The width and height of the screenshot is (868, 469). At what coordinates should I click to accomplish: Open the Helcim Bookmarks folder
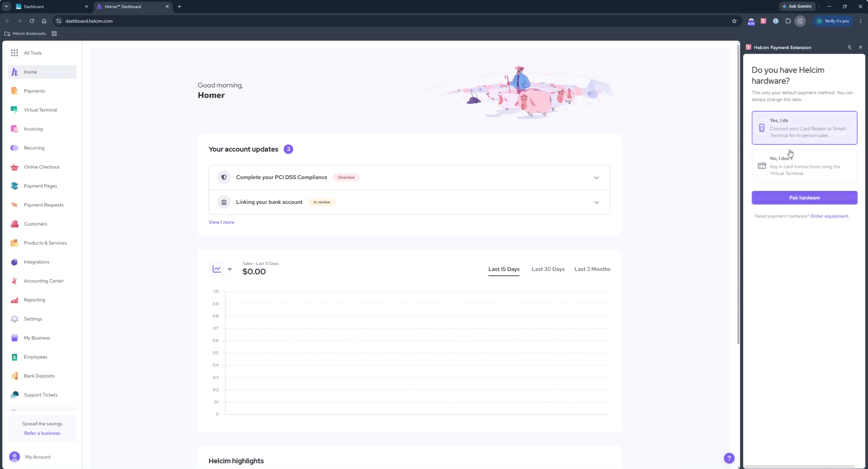point(25,34)
